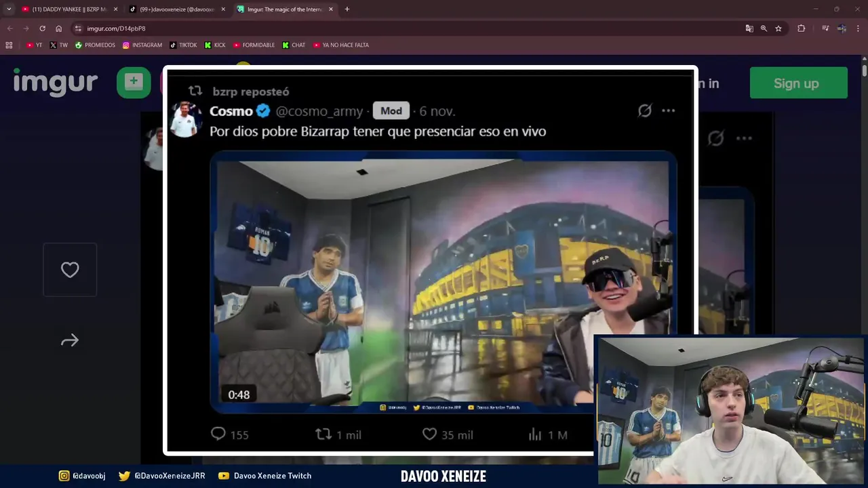Select the Imgur browser tab
Image resolution: width=868 pixels, height=488 pixels.
tap(285, 9)
